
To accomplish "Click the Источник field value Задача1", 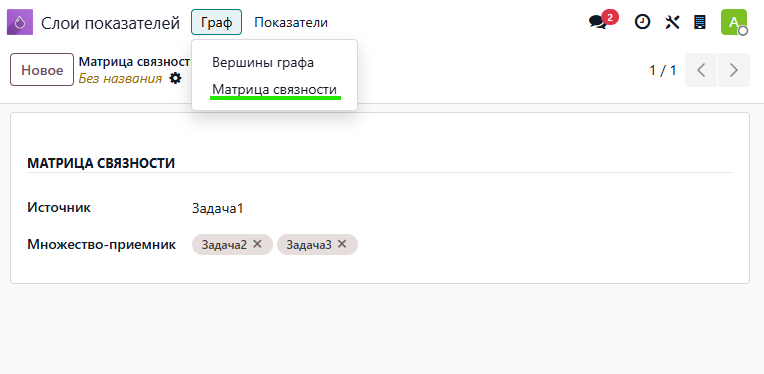I will pyautogui.click(x=217, y=208).
